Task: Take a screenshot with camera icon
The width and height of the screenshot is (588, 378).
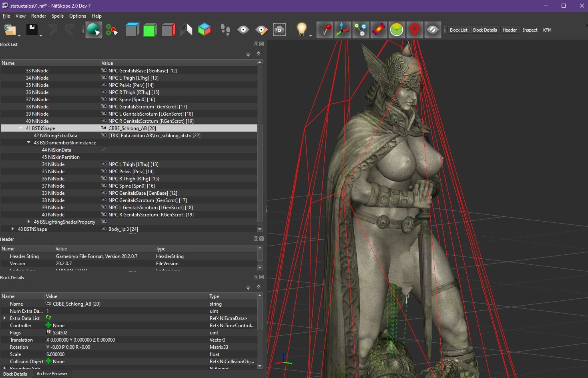Action: 279,30
